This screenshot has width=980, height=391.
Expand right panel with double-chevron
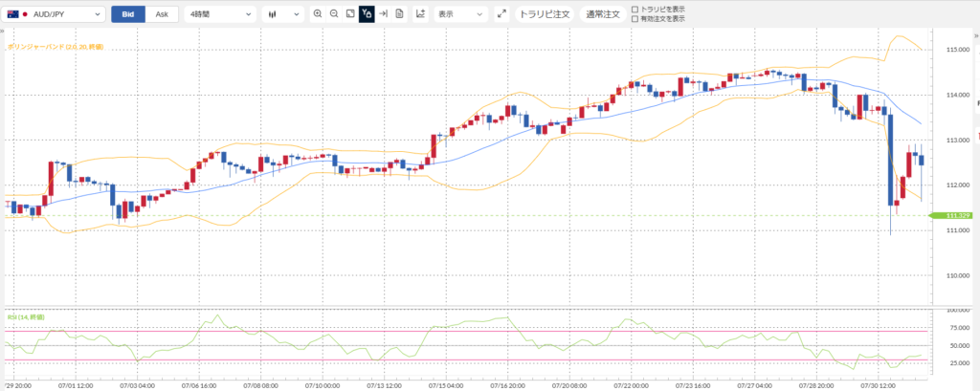coord(977,37)
